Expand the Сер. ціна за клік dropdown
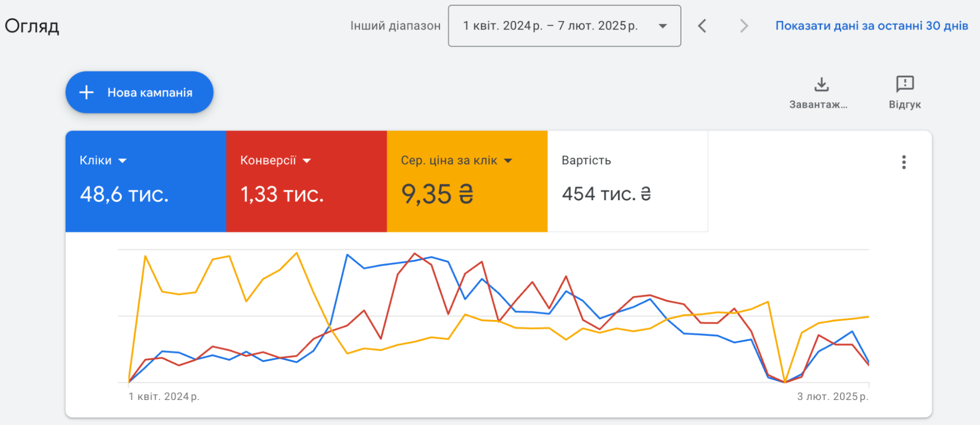This screenshot has width=980, height=425. [508, 161]
